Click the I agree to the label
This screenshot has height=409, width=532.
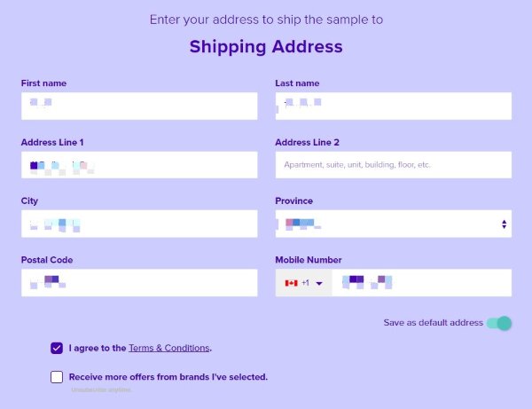98,348
